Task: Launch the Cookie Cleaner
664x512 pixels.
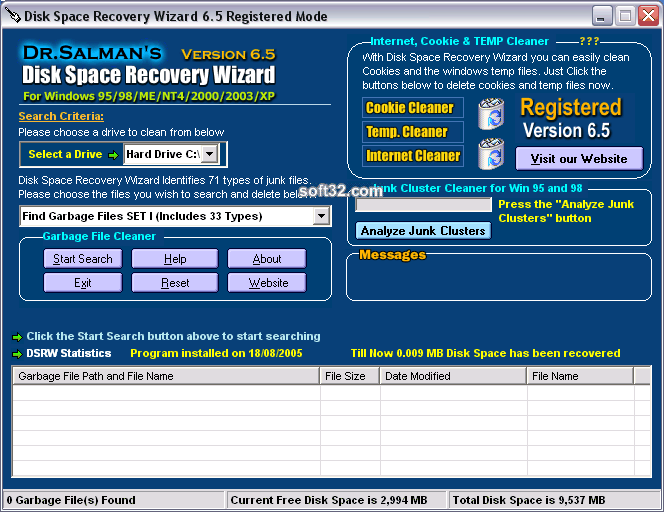Action: [x=413, y=108]
